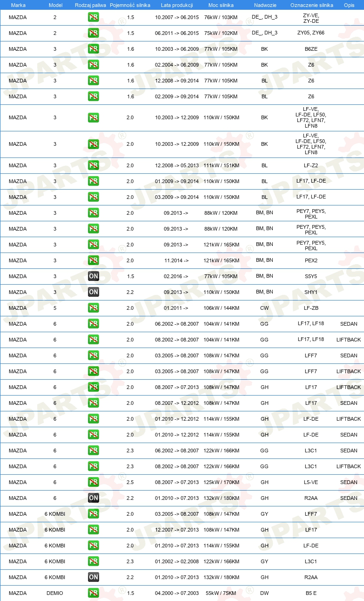Click the CW body type cell
364x601 pixels.
coord(264,308)
